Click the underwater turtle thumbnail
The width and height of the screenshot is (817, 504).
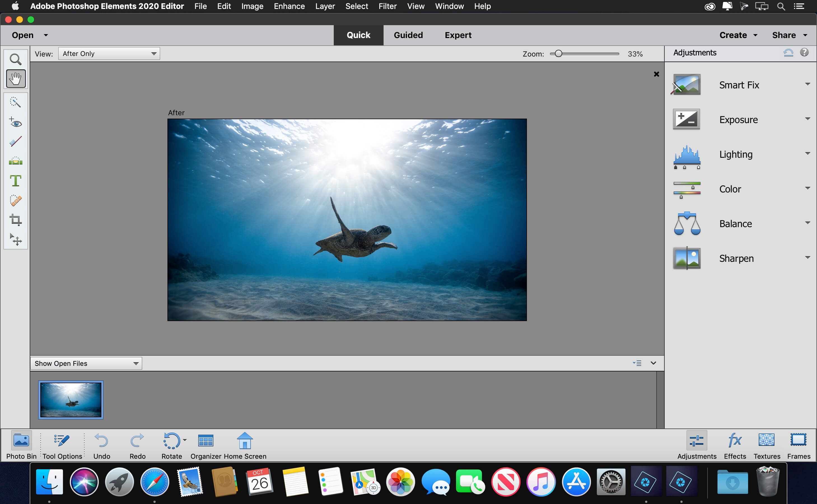71,399
